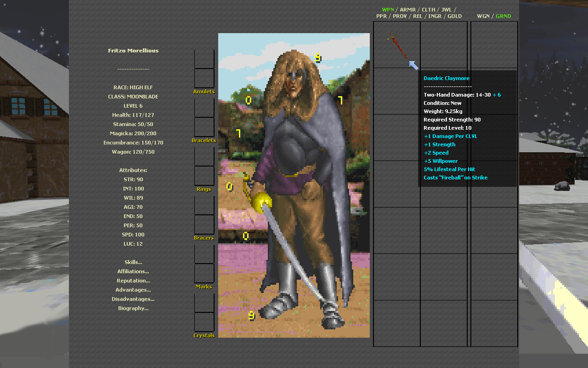Switch to the ARMR tab

click(407, 10)
